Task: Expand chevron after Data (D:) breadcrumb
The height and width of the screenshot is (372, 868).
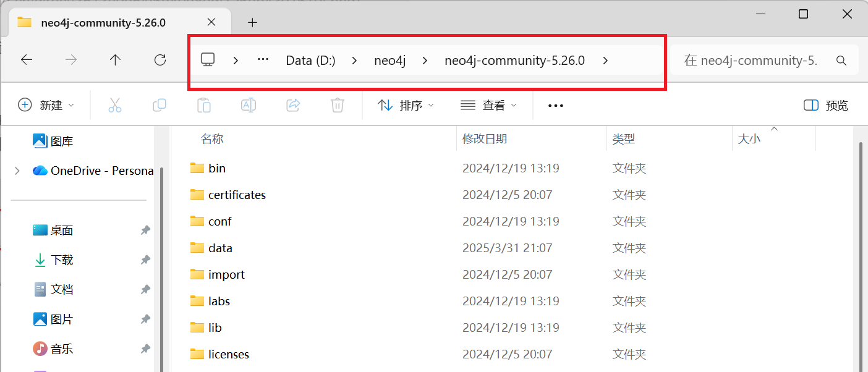Action: tap(355, 61)
